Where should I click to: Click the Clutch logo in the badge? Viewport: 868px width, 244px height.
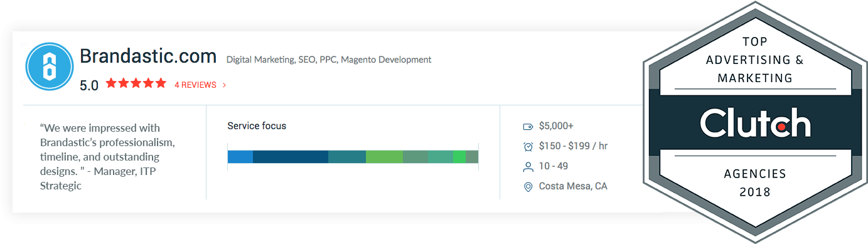[755, 122]
